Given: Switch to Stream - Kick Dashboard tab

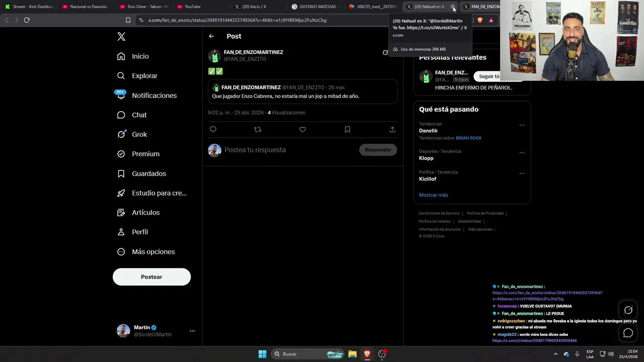Looking at the screenshot, I should [x=29, y=7].
